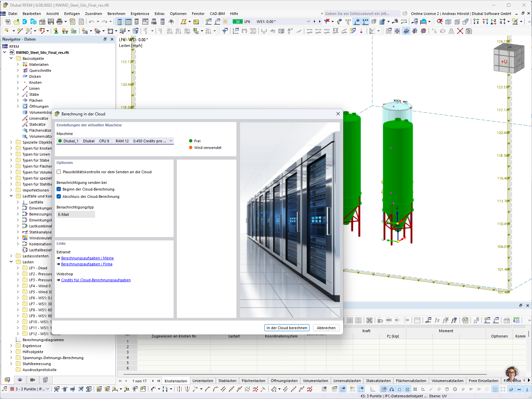
Task: Activate the Suche (magnifier) keyword search icon
Action: coord(404,14)
